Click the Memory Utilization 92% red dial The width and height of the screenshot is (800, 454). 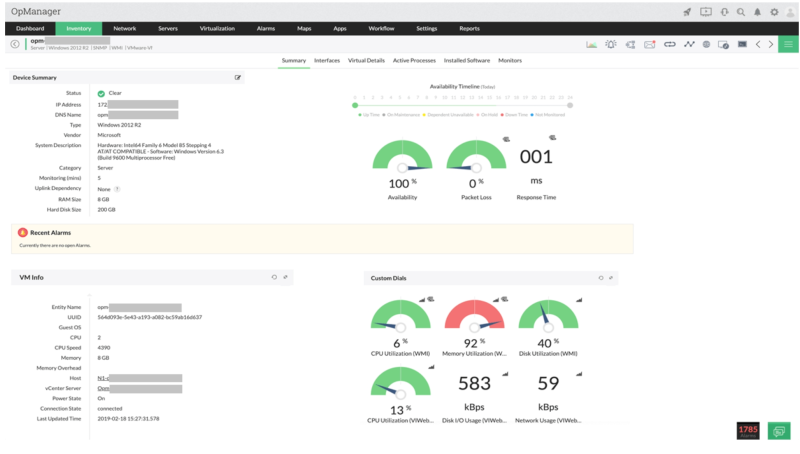pos(474,315)
